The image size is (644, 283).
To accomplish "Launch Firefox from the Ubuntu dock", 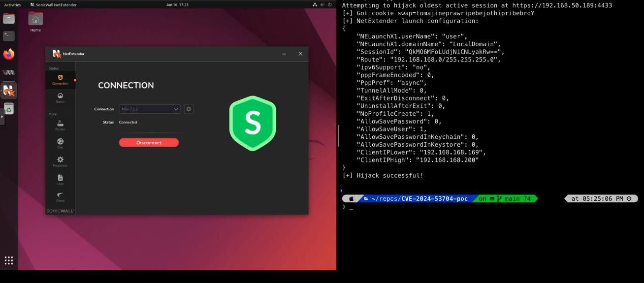I will pos(9,54).
